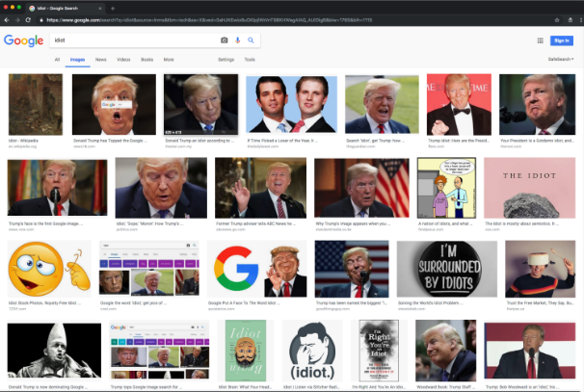Open the 'Donald Trump has Topped the Google' link
This screenshot has height=392, width=584.
(110, 141)
